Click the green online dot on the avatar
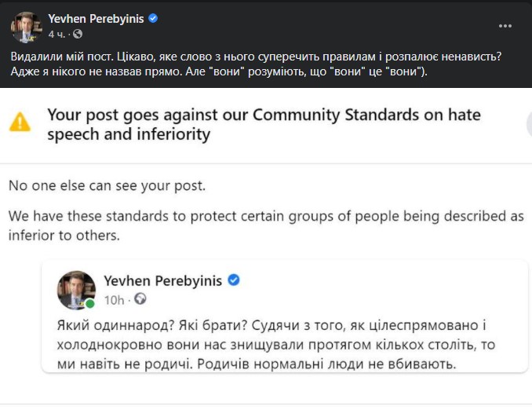The image size is (532, 417). (x=90, y=303)
